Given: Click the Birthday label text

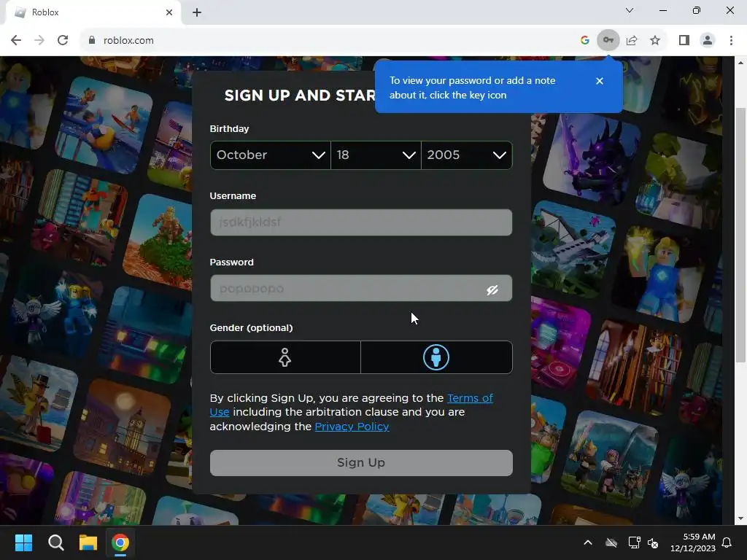Looking at the screenshot, I should click(x=229, y=128).
